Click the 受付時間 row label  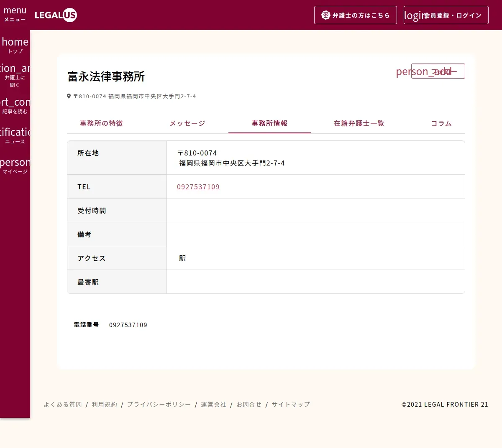coord(92,211)
